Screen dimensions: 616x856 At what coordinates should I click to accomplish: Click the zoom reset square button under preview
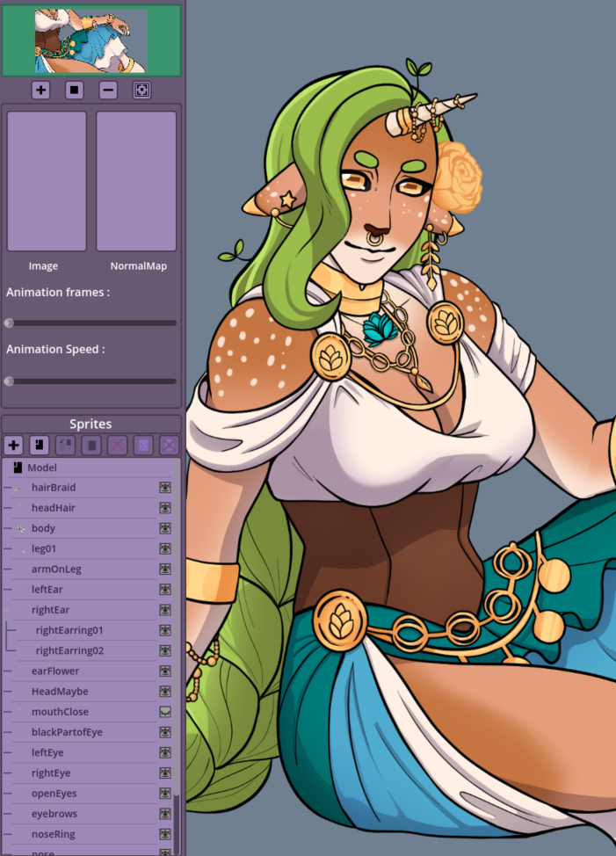pos(74,90)
